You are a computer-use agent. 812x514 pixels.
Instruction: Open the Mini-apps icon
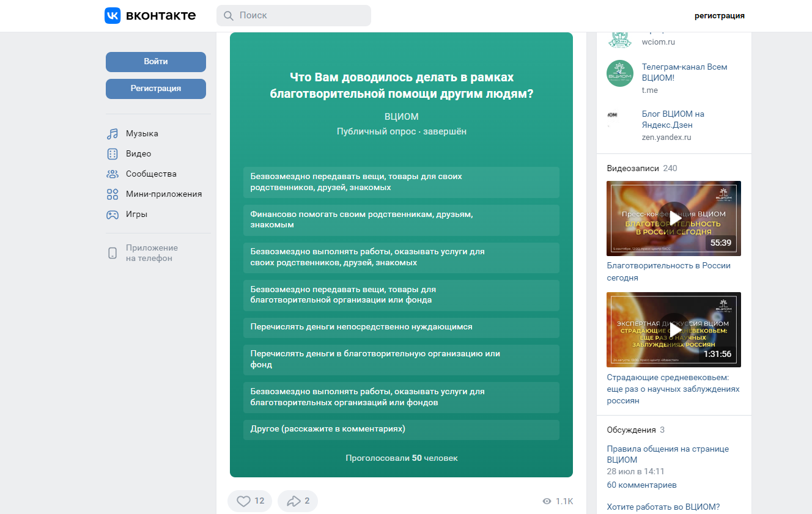point(113,194)
